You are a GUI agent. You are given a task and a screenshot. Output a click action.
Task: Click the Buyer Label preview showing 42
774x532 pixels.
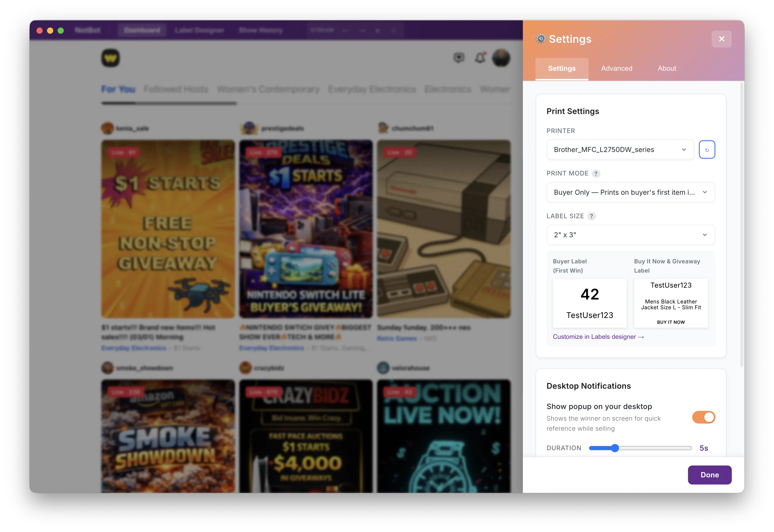coord(590,303)
